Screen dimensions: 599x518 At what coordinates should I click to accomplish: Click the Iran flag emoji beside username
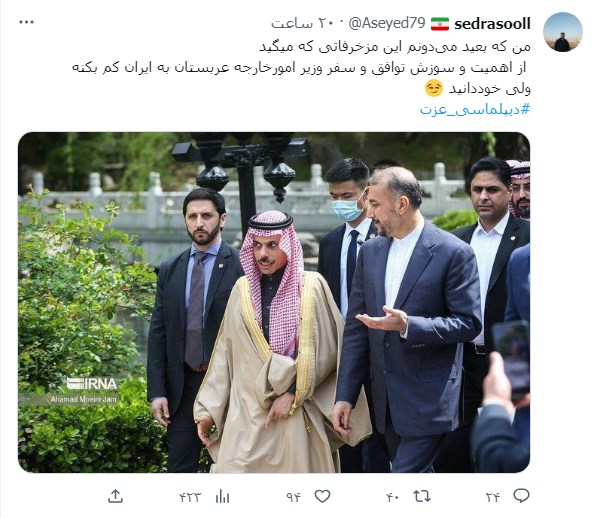point(440,24)
